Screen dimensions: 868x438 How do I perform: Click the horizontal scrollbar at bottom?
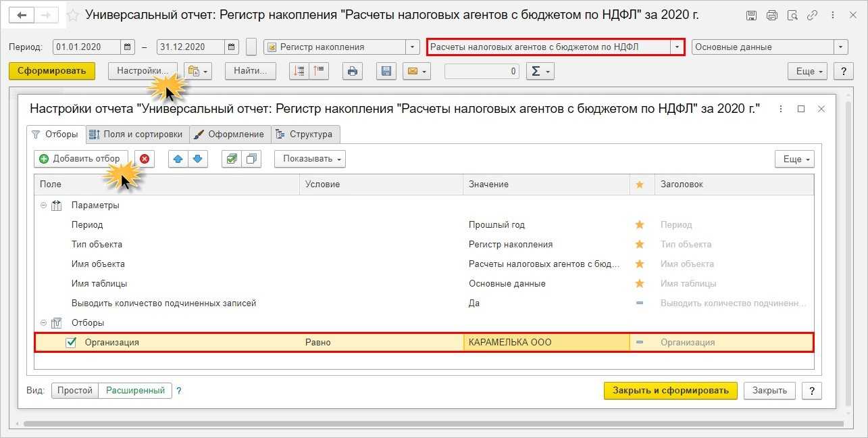(x=432, y=424)
